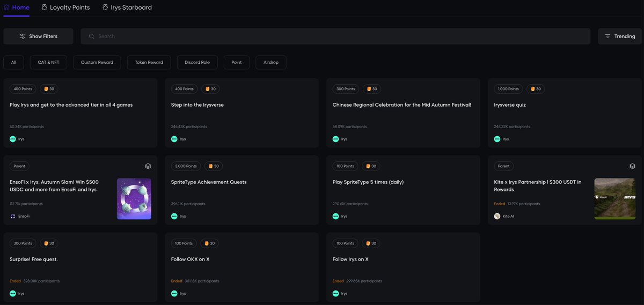Click Irys logo on Follow Irys card
This screenshot has width=644, height=305.
pos(336,294)
